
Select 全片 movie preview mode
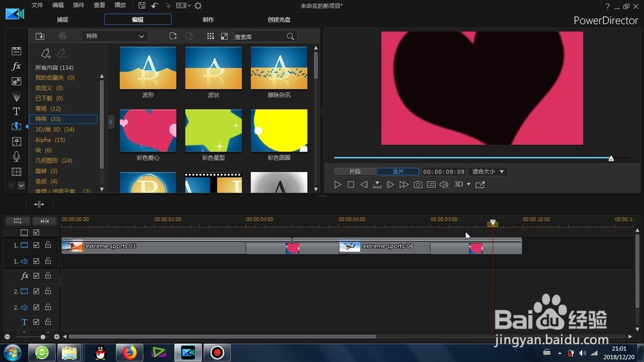click(x=398, y=171)
